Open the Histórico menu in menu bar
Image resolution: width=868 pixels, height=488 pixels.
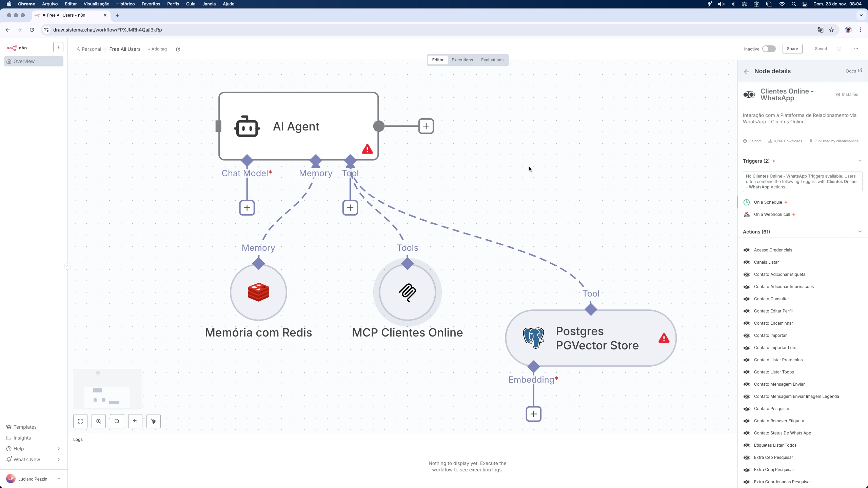tap(125, 4)
